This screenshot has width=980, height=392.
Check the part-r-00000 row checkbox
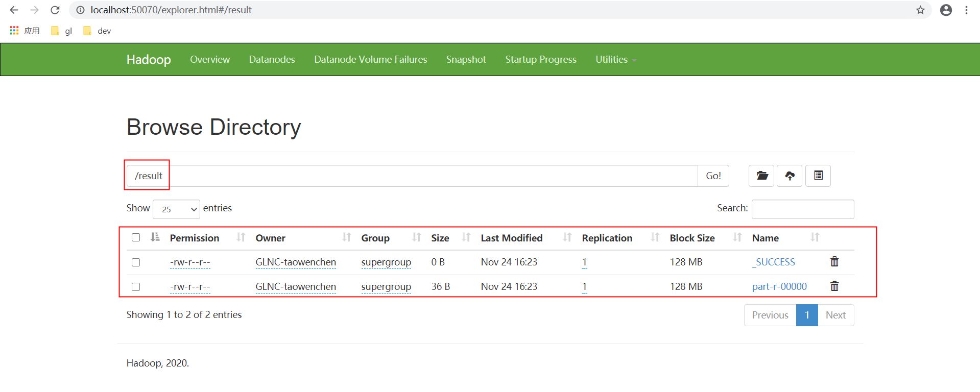click(136, 286)
